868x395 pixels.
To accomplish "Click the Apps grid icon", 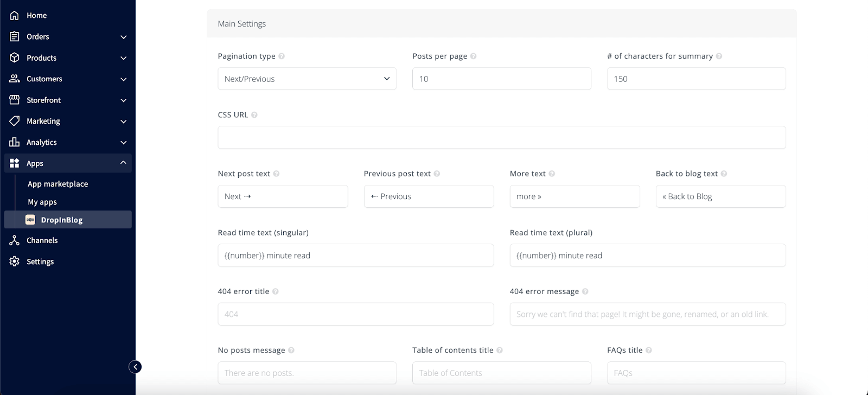I will (x=15, y=163).
